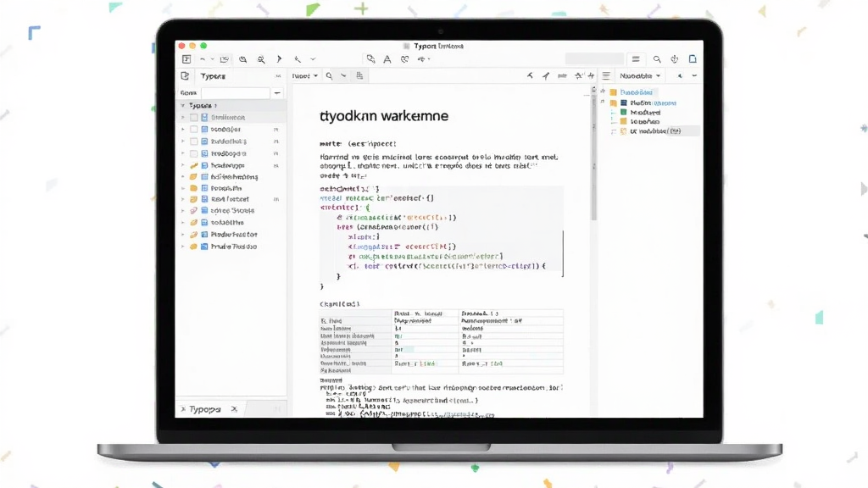Collapse the Typora root node in sidebar tree

[x=183, y=105]
